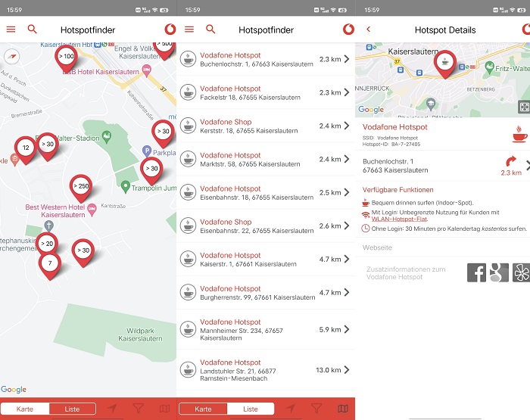
Task: Switch to Karte in list screen toggle
Action: pos(203,409)
